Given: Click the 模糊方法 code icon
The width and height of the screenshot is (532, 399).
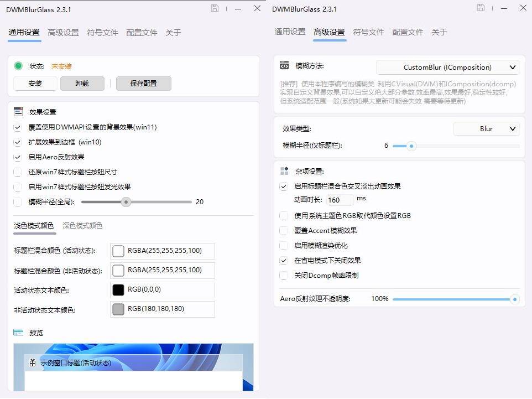Looking at the screenshot, I should click(284, 65).
